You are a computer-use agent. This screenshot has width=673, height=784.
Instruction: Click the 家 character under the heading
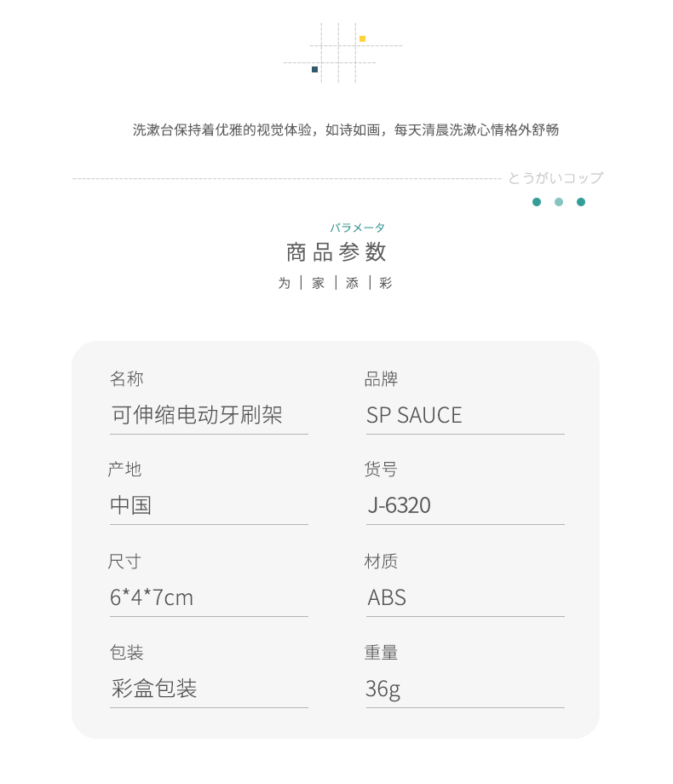click(x=318, y=283)
